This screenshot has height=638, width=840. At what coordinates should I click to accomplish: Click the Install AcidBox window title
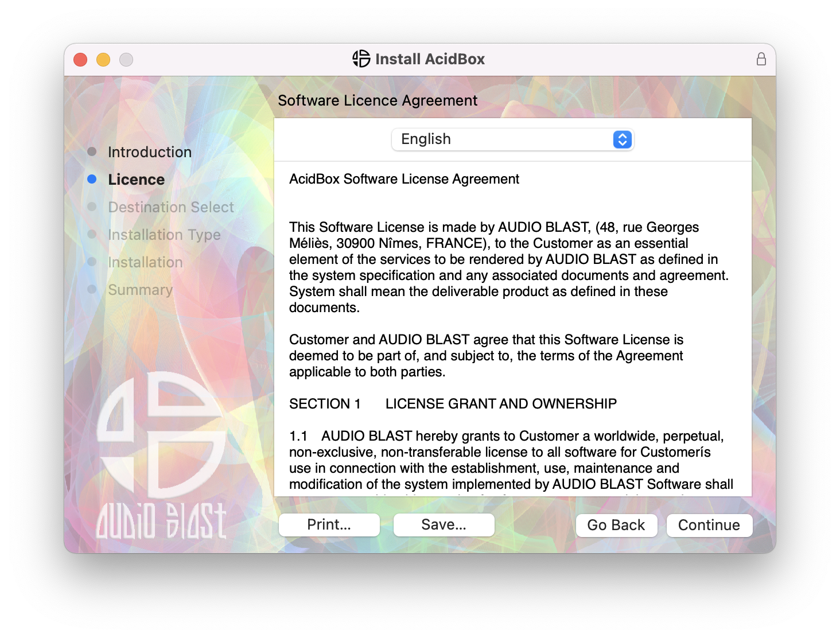pyautogui.click(x=430, y=59)
